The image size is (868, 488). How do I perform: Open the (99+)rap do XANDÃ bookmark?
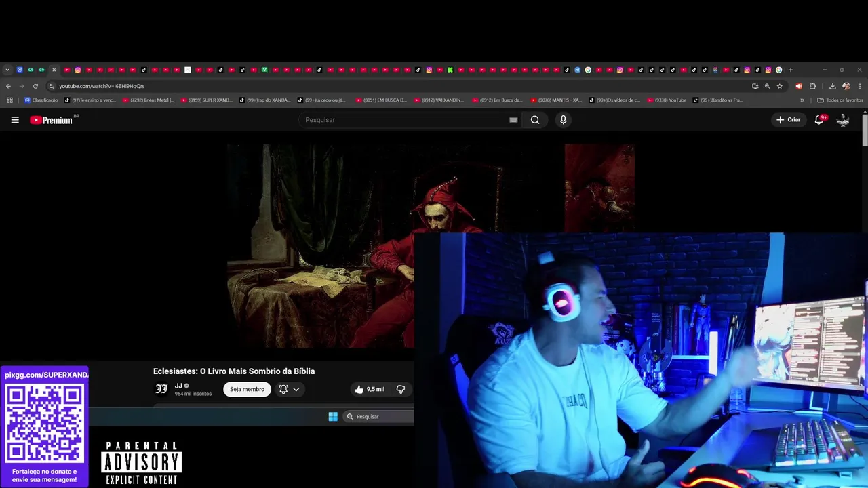click(264, 100)
